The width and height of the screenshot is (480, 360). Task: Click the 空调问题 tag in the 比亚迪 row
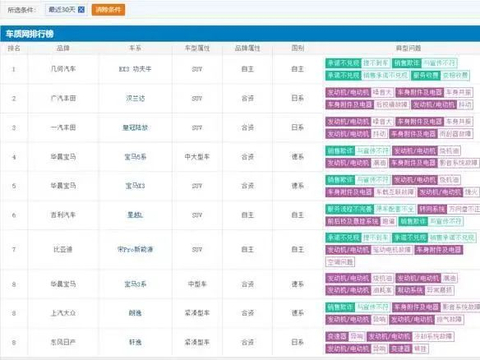point(340,262)
